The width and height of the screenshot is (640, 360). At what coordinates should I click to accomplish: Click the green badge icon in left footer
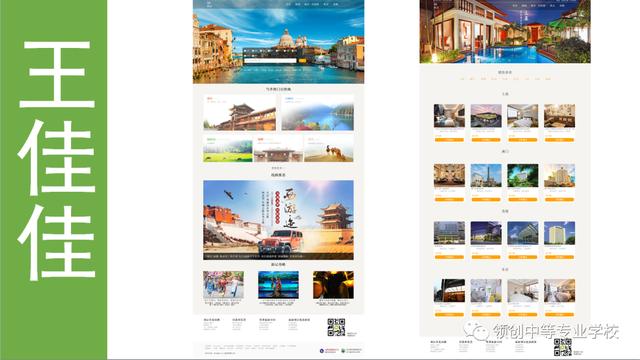point(343,351)
